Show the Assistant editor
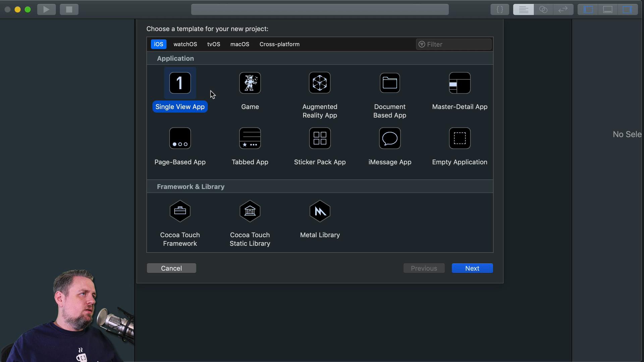 click(x=543, y=9)
